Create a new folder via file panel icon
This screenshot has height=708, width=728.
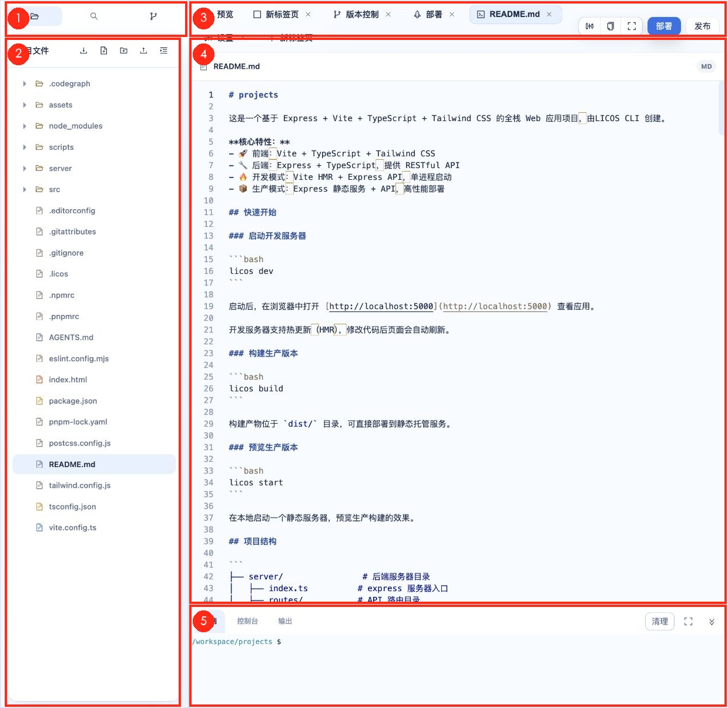(124, 51)
